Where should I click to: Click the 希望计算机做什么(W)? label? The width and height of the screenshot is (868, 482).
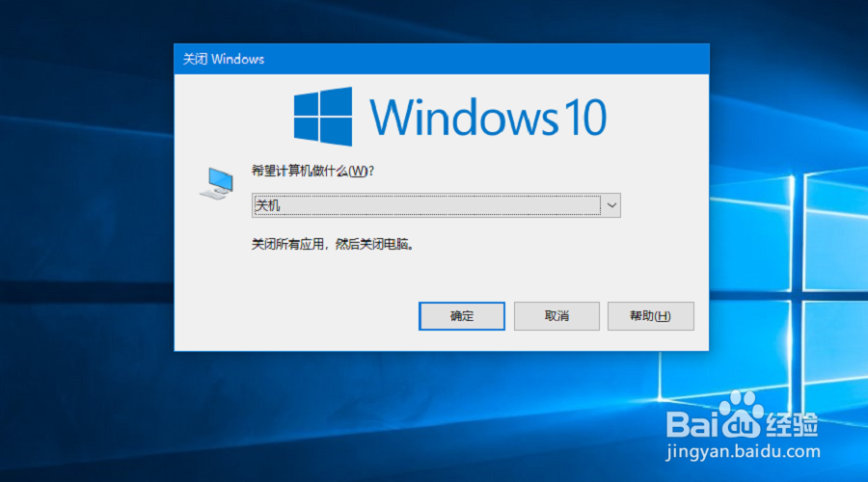point(312,171)
